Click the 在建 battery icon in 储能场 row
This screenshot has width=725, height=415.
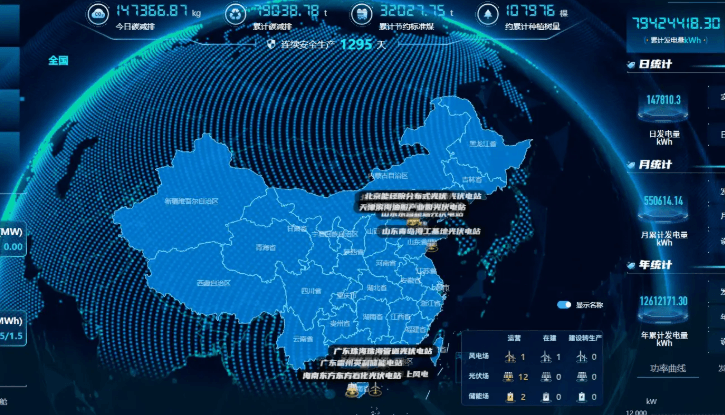(546, 397)
